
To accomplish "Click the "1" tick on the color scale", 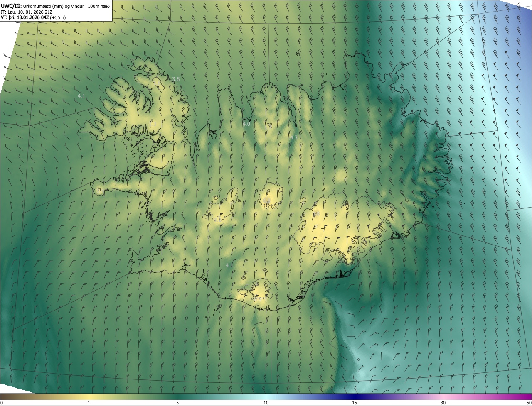I will click(89, 403).
